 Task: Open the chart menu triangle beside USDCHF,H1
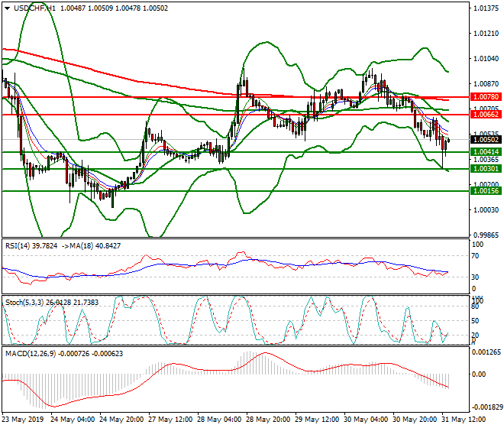click(x=8, y=8)
